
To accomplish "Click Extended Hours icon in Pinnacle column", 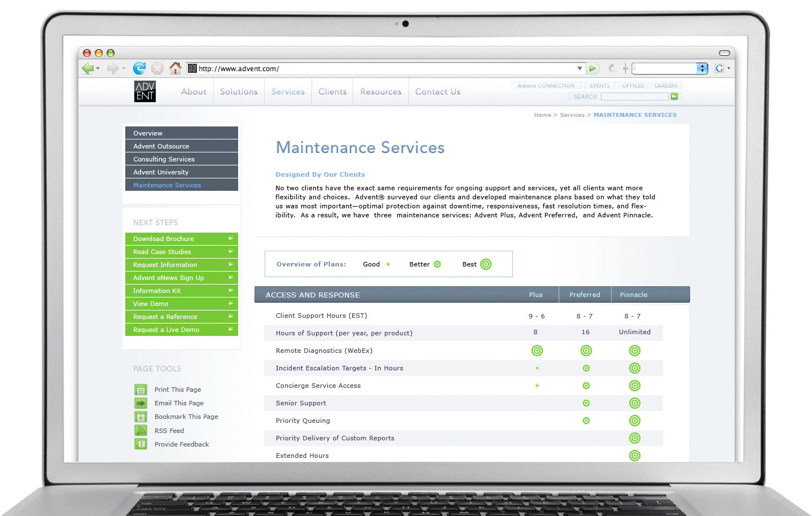I will click(635, 456).
